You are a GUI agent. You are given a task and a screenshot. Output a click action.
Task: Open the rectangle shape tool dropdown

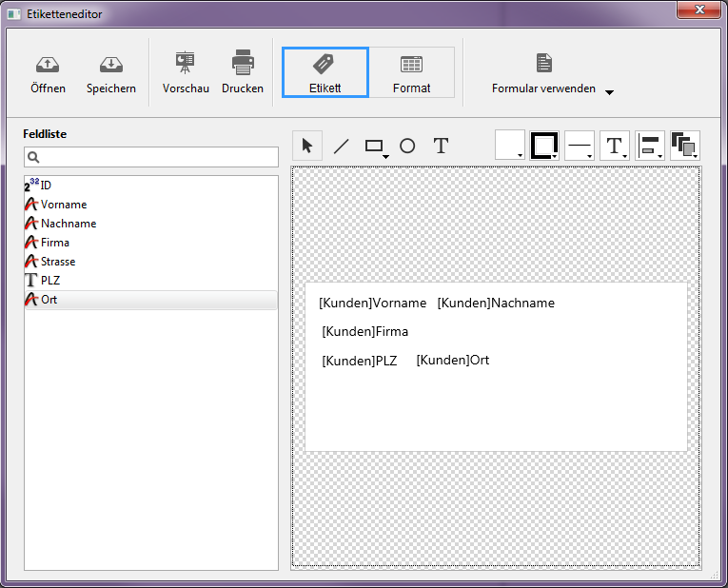tap(376, 147)
